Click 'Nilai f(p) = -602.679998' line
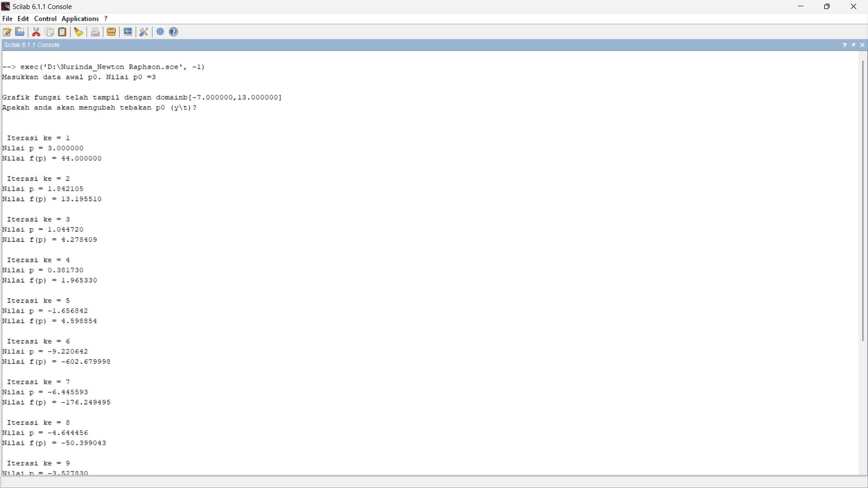 pos(57,362)
